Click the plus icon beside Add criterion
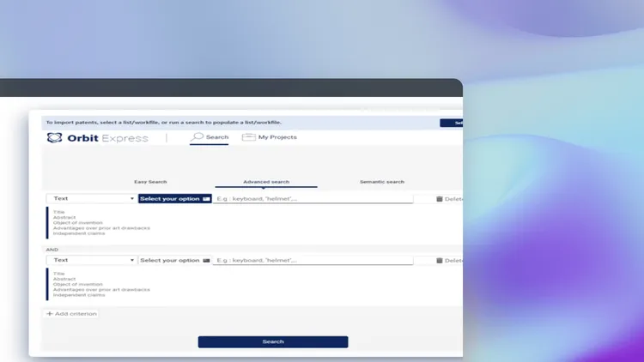 tap(50, 314)
